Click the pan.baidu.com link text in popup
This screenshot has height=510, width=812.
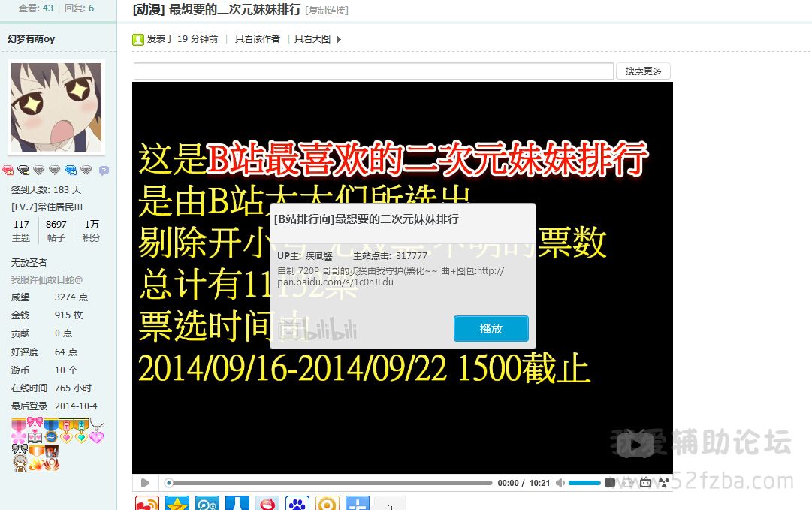(336, 282)
